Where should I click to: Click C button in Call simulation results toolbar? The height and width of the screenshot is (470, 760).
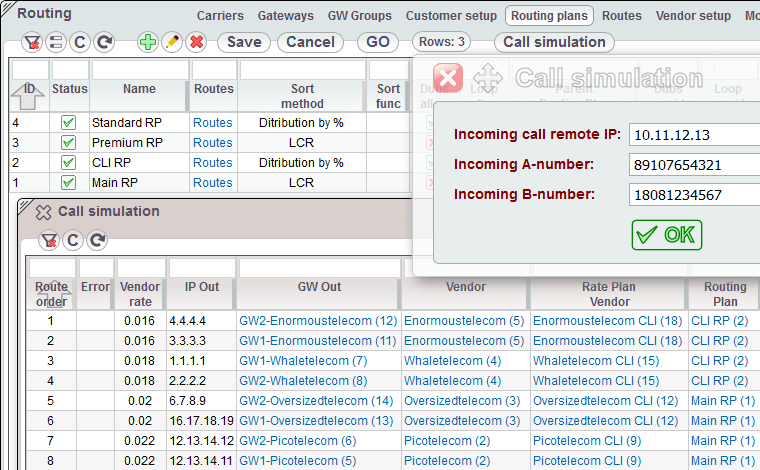point(73,240)
